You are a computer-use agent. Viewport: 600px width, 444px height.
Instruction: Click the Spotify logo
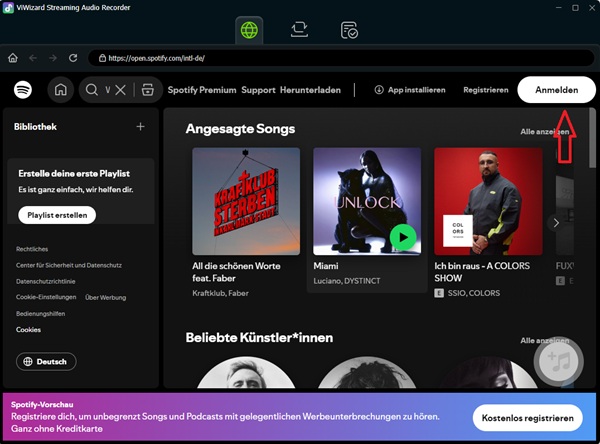23,90
